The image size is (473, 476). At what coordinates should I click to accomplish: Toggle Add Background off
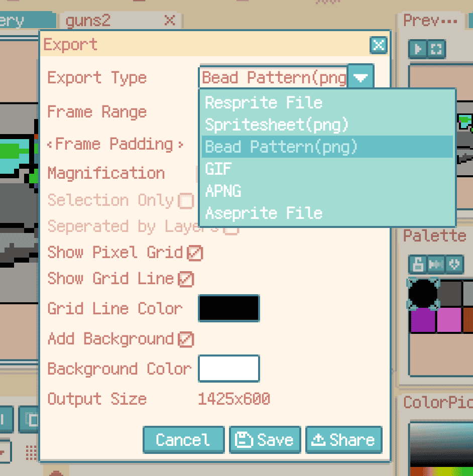coord(185,339)
